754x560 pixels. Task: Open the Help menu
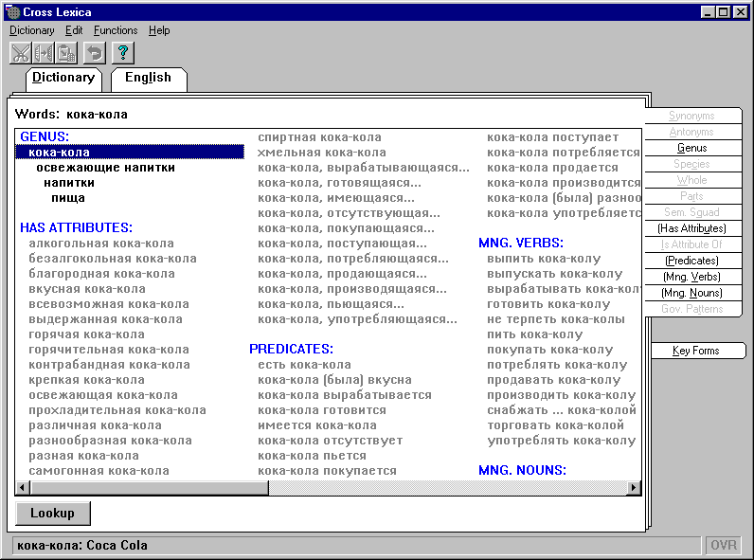[159, 30]
